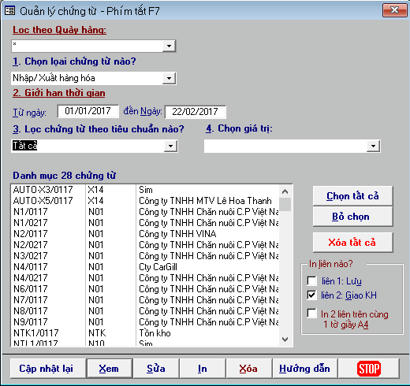Open the 'Tất cả' criteria dropdown arrow
The height and width of the screenshot is (386, 410).
click(x=171, y=146)
